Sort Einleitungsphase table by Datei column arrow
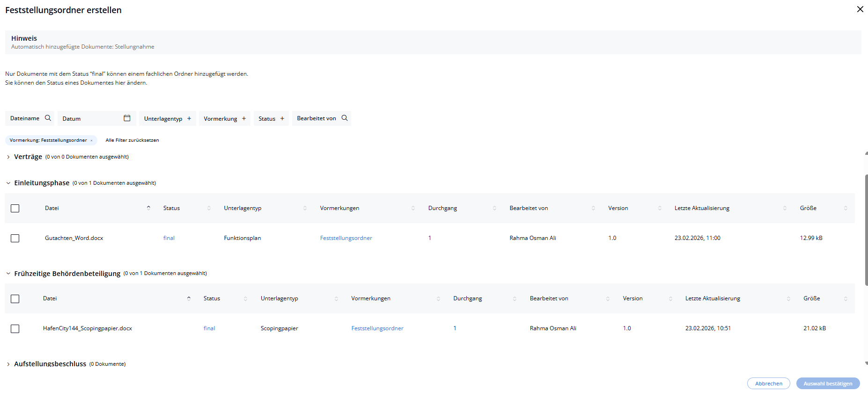Screen dimensions: 868x399 pyautogui.click(x=148, y=208)
